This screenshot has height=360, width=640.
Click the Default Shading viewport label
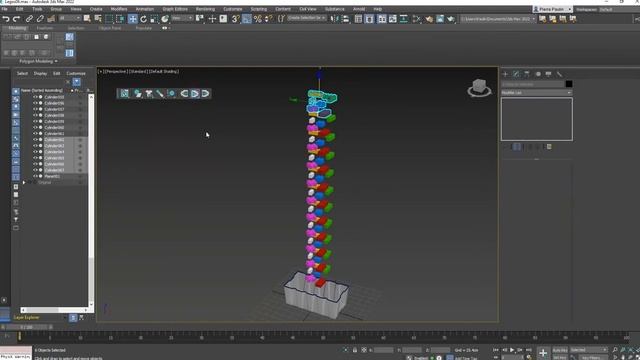[x=164, y=71]
